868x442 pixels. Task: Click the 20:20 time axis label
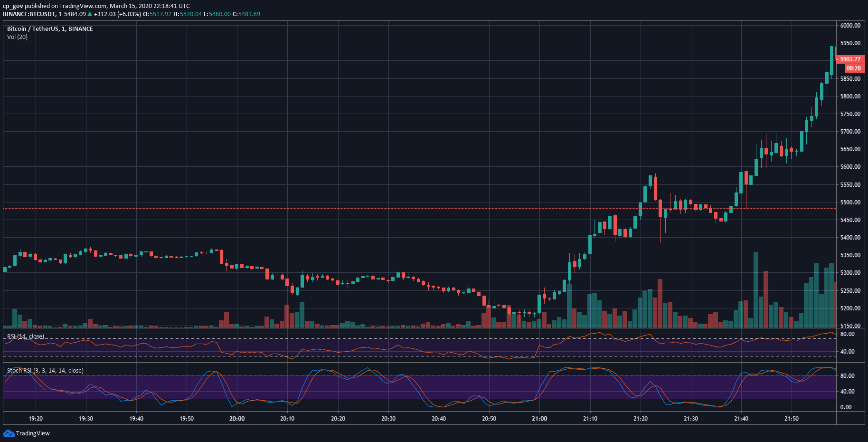tap(338, 419)
